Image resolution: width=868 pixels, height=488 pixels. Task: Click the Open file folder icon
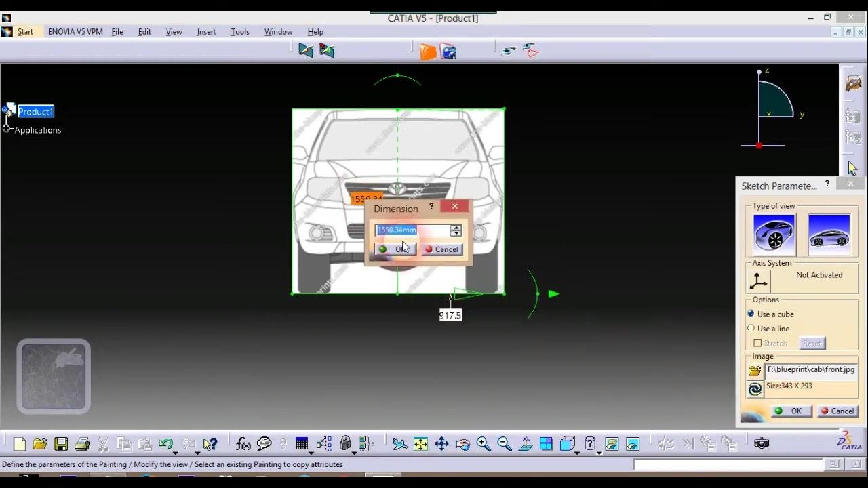[x=40, y=444]
